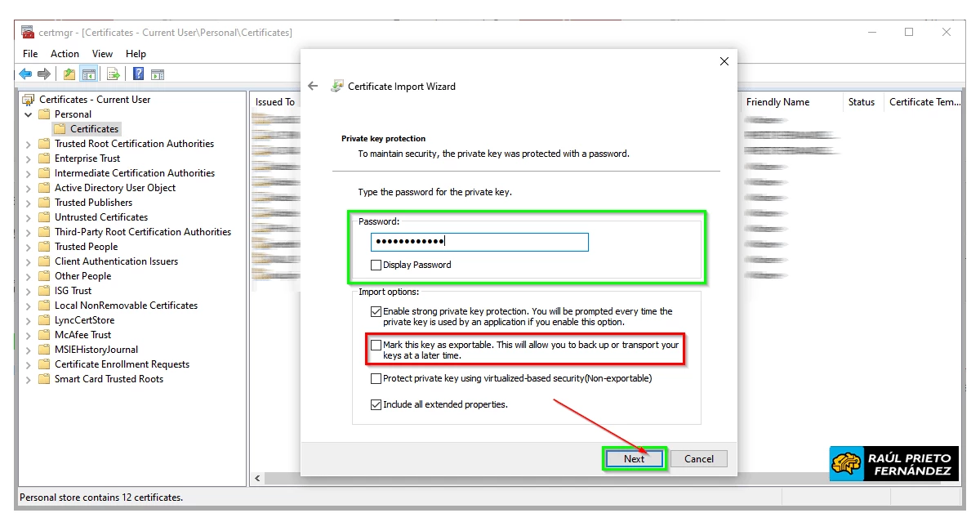Expand Trusted Root Certification Authorities node

29,144
